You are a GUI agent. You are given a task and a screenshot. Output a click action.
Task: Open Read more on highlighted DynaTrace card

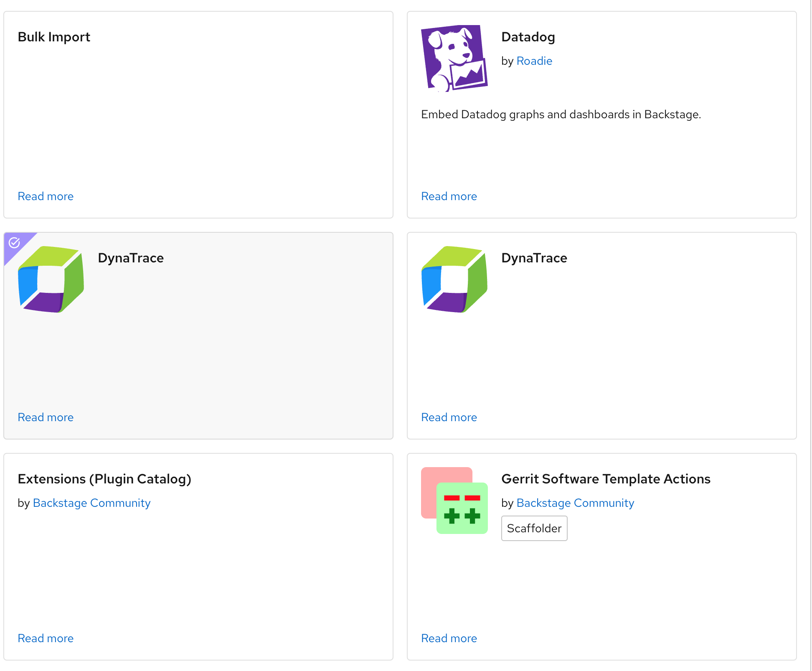(x=46, y=417)
